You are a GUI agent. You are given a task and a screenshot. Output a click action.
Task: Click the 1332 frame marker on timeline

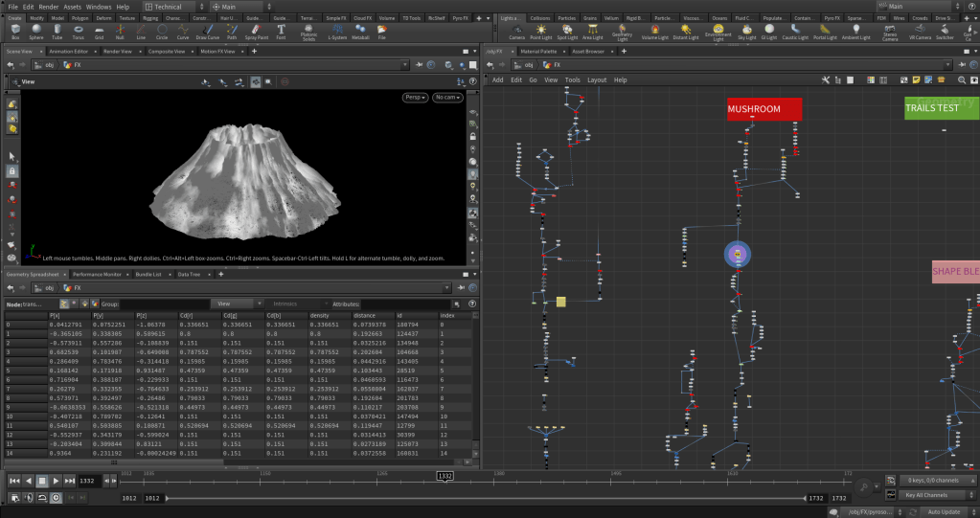point(444,476)
